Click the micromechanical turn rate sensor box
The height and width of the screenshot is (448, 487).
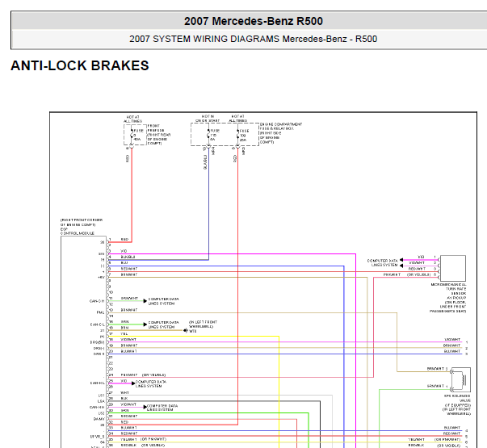[x=453, y=268]
